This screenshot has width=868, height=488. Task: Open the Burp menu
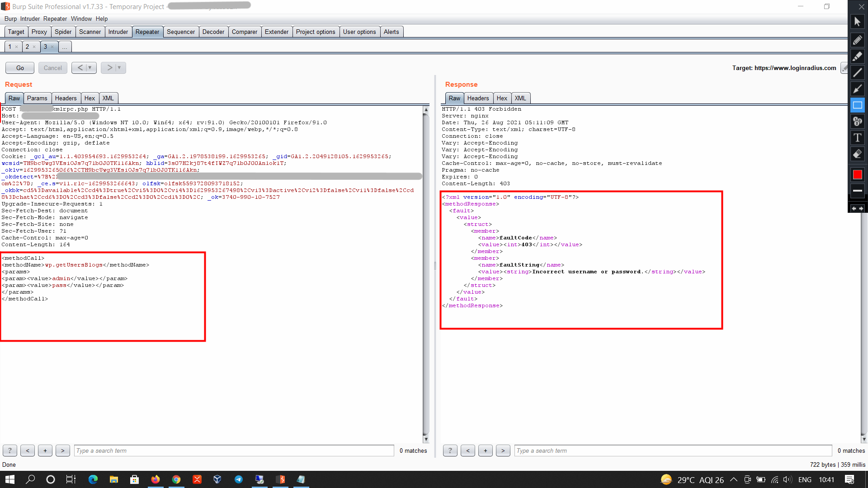click(10, 19)
